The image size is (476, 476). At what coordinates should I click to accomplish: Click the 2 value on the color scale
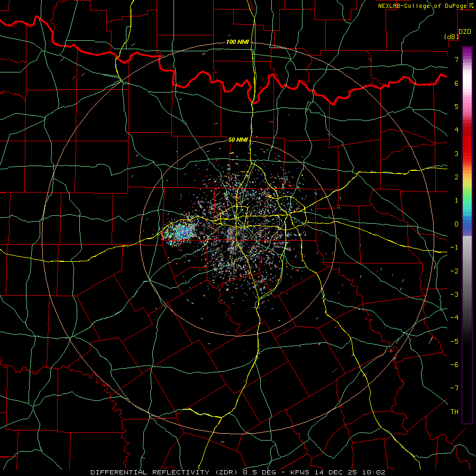(456, 177)
